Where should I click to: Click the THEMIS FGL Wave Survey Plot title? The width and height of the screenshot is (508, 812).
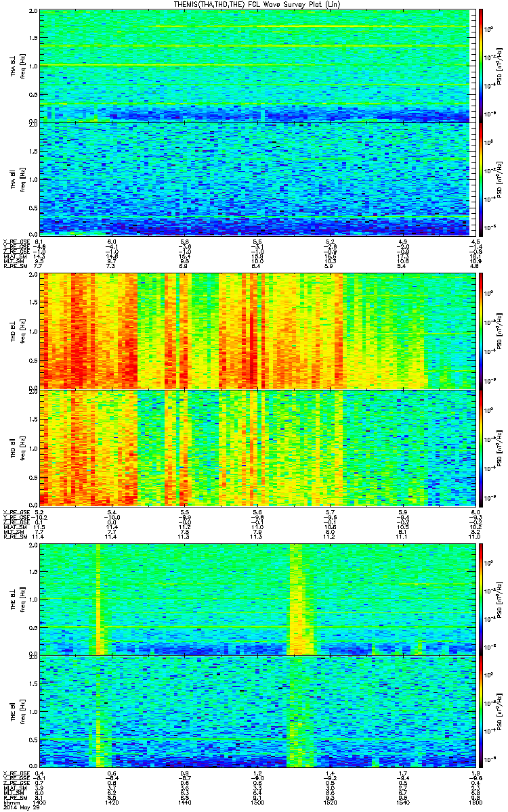coord(257,5)
